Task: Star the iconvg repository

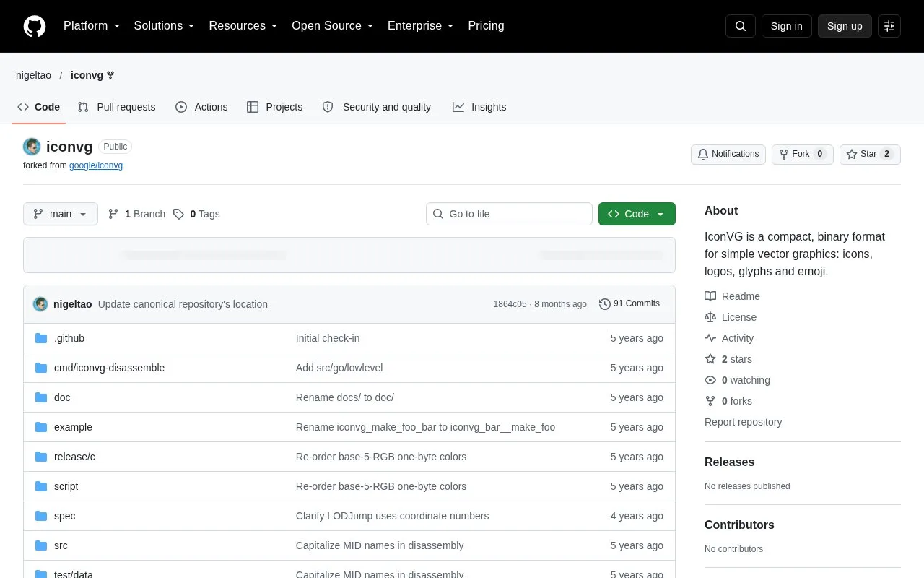Action: (870, 154)
